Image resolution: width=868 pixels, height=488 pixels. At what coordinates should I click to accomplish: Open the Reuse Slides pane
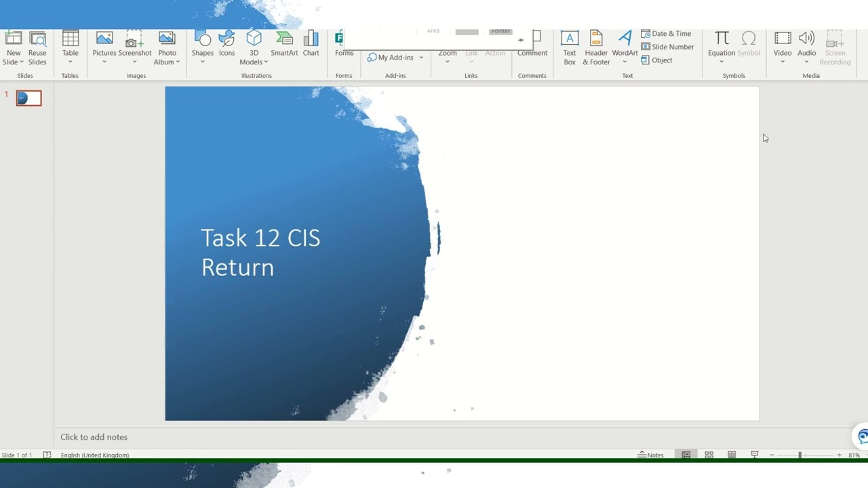point(37,47)
